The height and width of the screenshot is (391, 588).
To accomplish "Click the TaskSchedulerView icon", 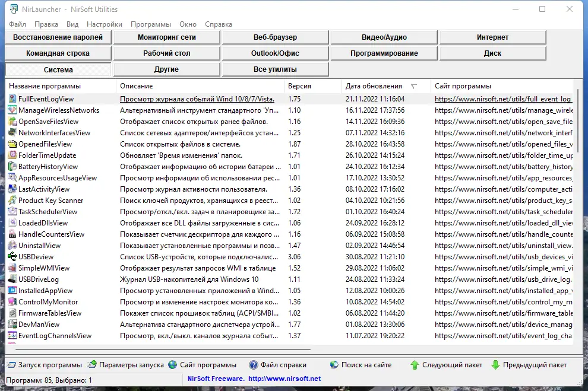I will [12, 212].
